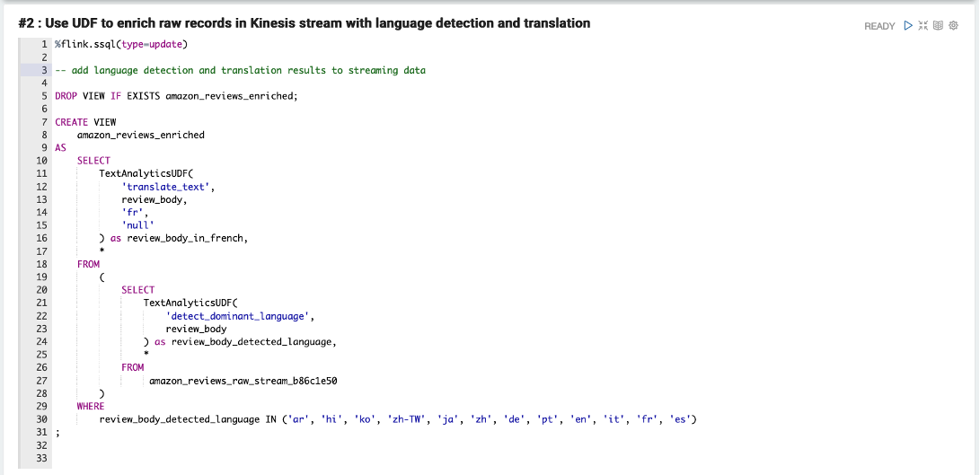
Task: Click 'amazon_reviews_enriched' on line 8
Action: [x=141, y=135]
